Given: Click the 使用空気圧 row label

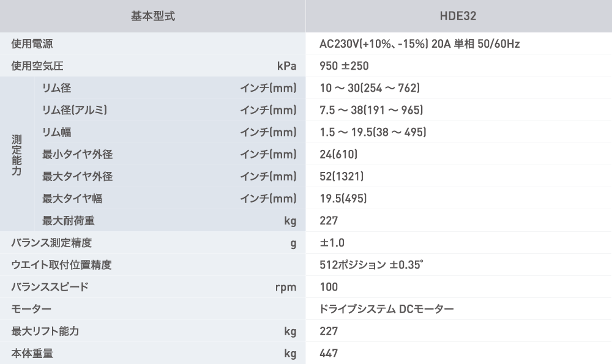Looking at the screenshot, I should pyautogui.click(x=37, y=66).
